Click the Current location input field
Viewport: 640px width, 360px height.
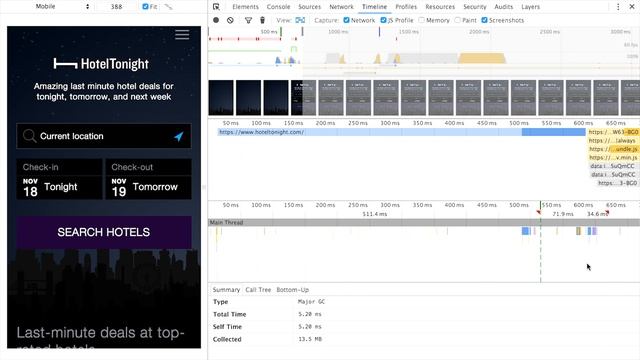(104, 136)
